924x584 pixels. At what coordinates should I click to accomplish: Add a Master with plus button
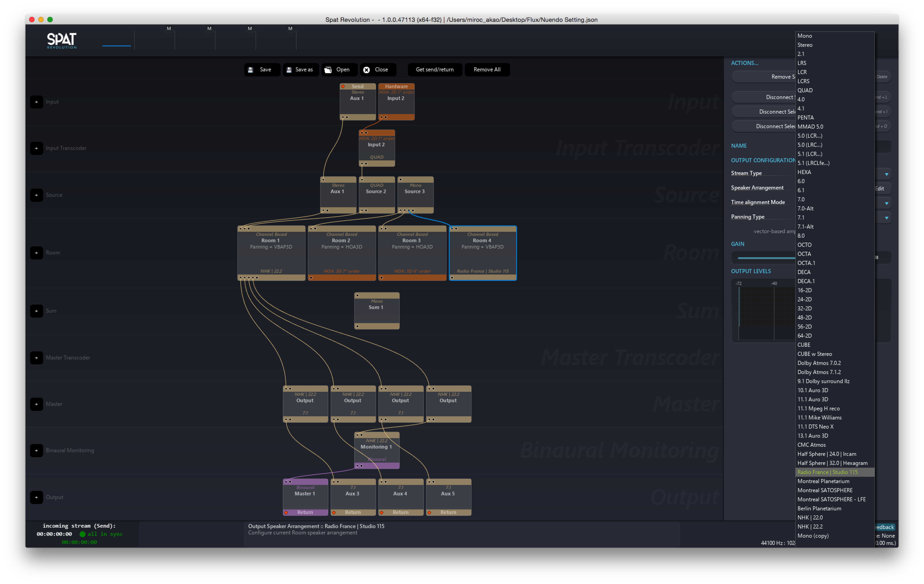coord(36,404)
